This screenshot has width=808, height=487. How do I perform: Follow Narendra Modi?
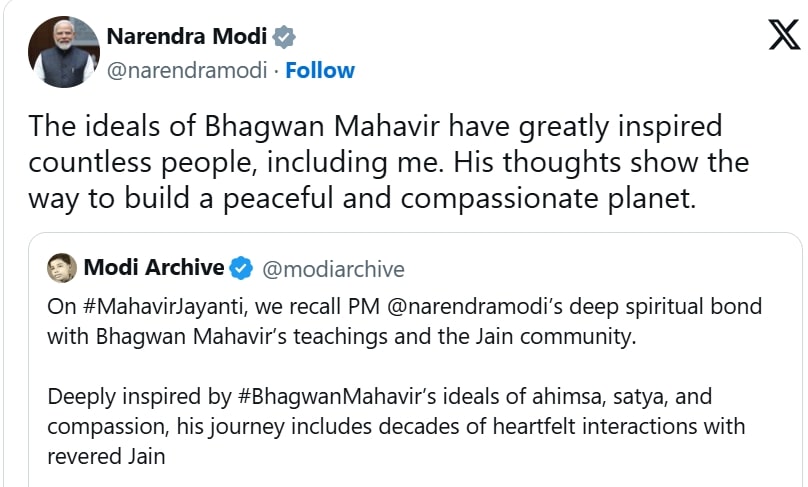coord(320,70)
